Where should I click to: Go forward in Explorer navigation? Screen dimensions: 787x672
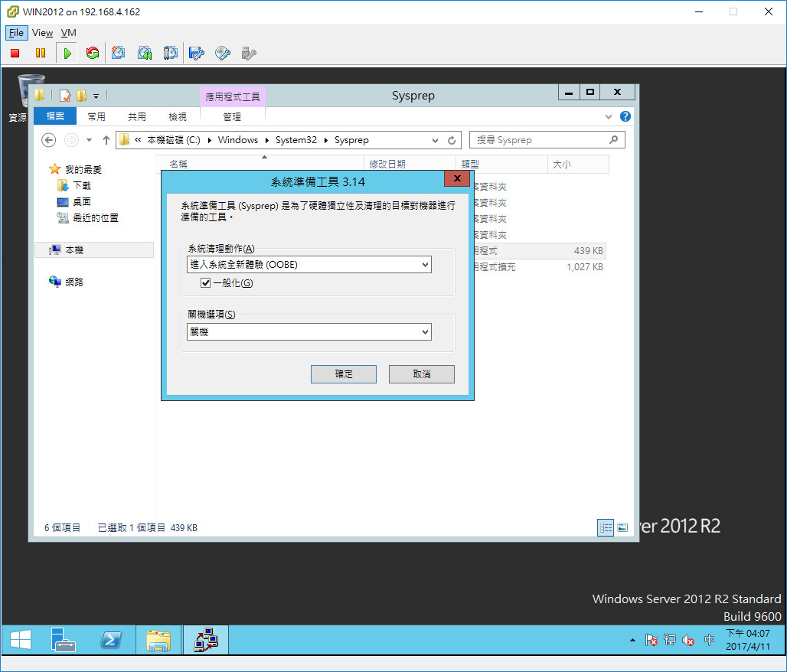72,140
